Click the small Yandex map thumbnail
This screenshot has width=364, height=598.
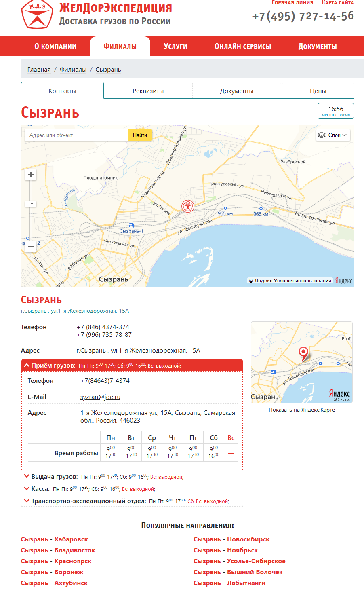302,362
